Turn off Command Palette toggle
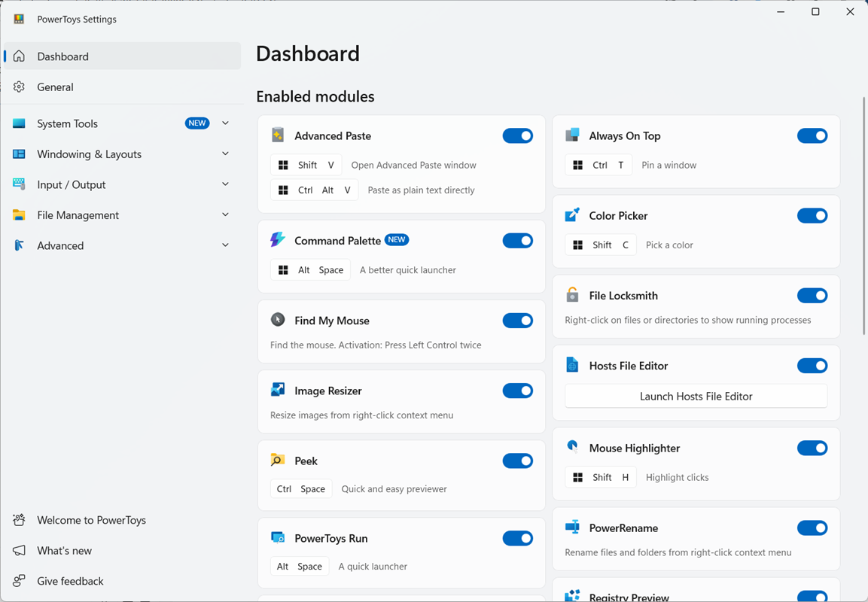868x602 pixels. tap(518, 241)
